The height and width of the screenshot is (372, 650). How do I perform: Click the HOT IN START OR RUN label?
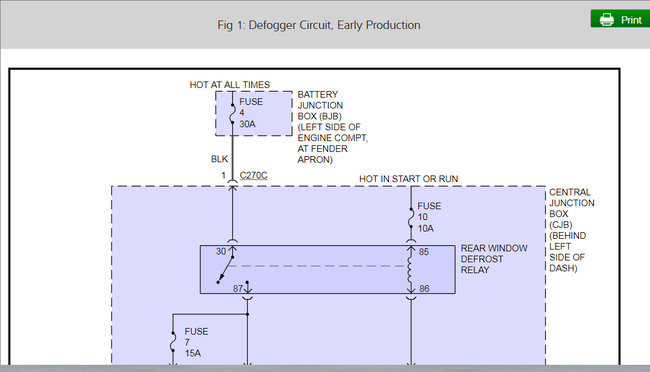click(x=408, y=179)
